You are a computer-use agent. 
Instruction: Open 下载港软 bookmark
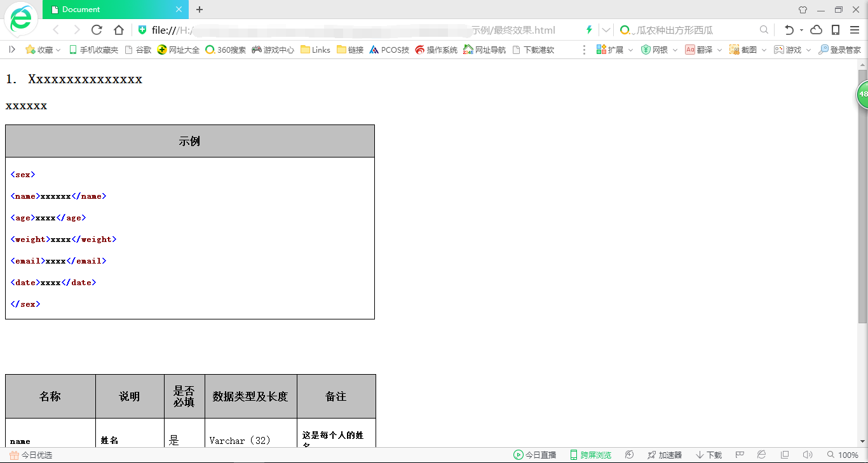point(533,50)
